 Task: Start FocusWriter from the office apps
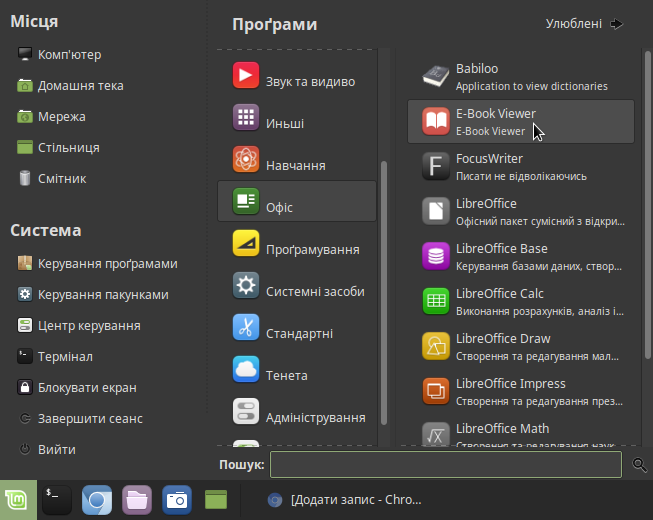520,167
